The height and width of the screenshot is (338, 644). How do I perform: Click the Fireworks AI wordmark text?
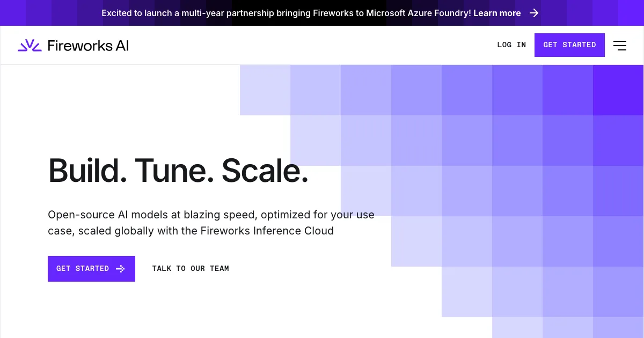click(x=88, y=46)
